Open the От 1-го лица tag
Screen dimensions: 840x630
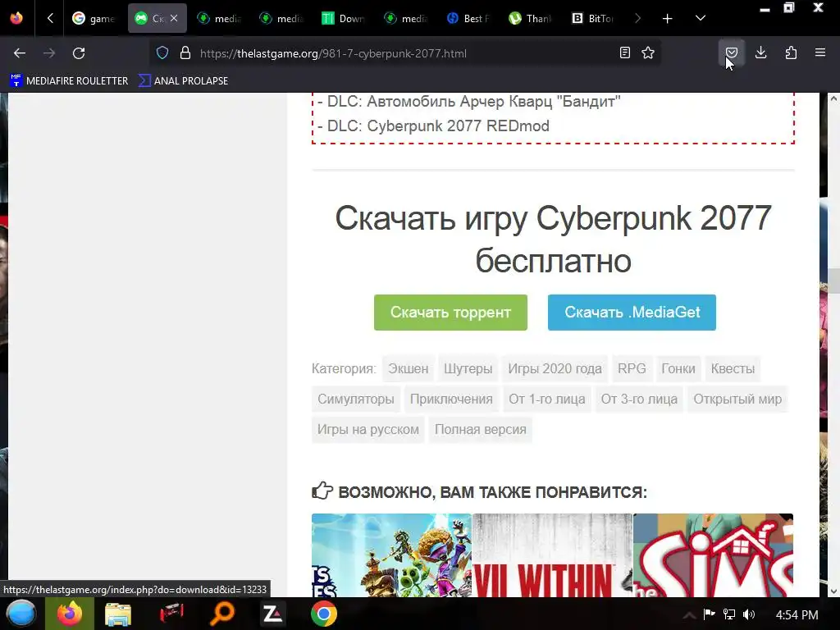point(547,399)
